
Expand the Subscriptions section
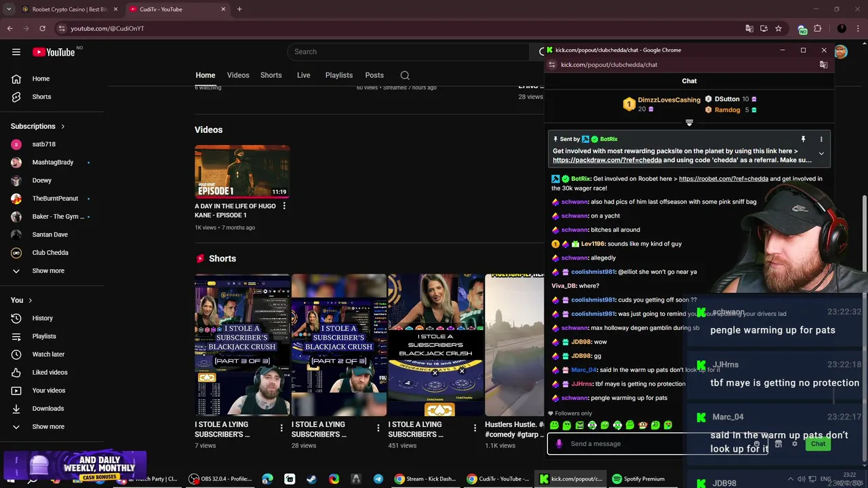point(38,126)
